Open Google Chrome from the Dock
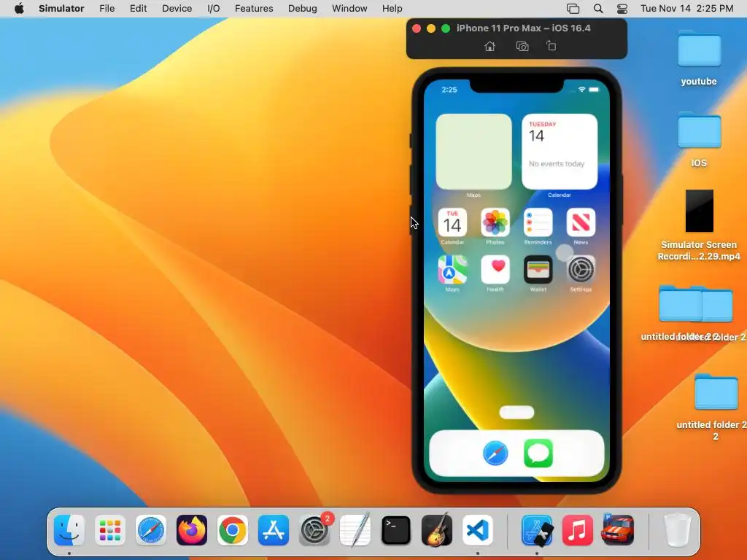This screenshot has height=560, width=747. pyautogui.click(x=233, y=530)
